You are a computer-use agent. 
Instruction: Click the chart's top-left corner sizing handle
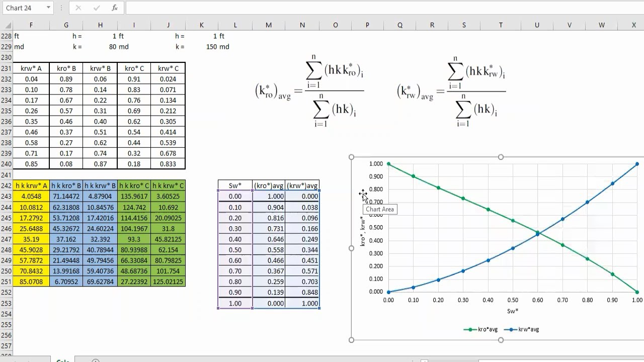pos(352,157)
